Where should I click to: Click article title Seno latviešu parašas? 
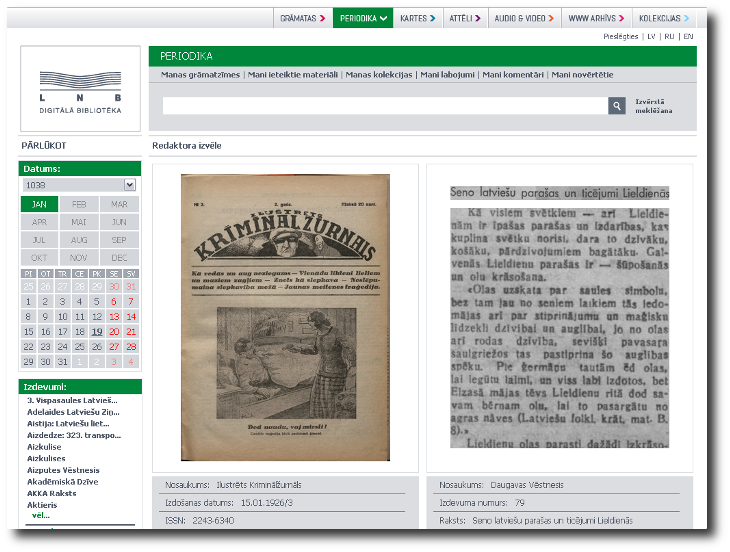click(x=553, y=520)
